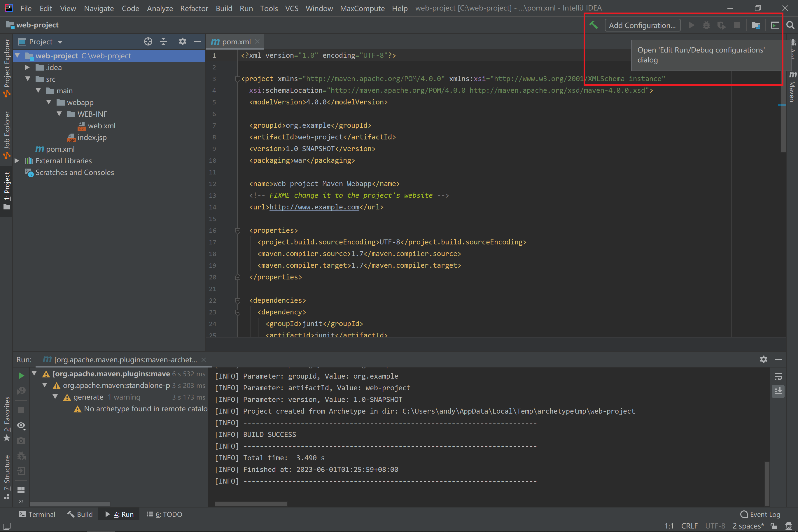
Task: Click the http://www.example.com link
Action: tap(314, 207)
